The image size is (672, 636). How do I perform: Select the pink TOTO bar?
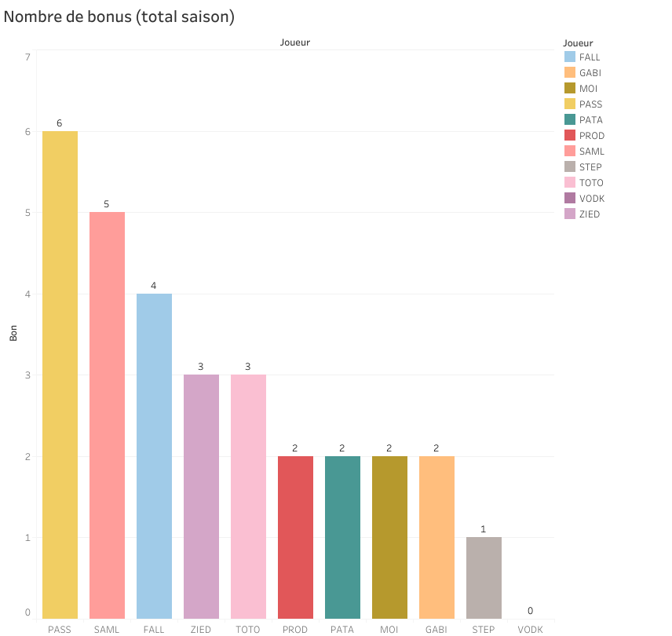tap(248, 496)
